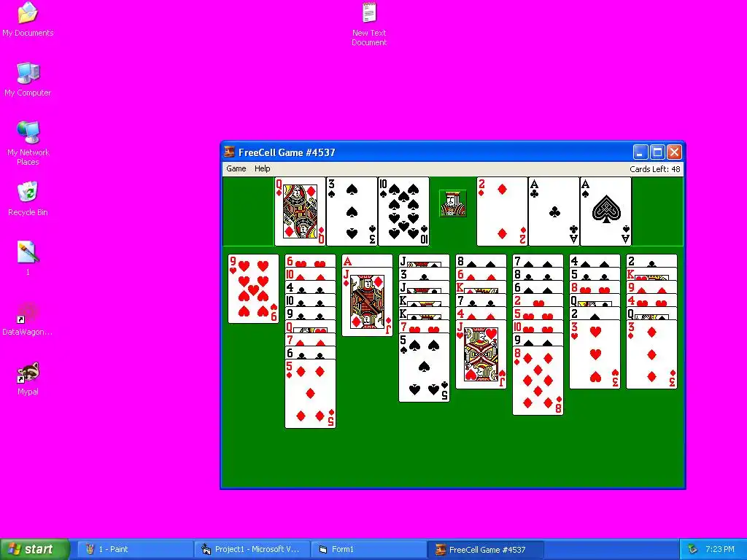Click the king face icon between the cells
Image resolution: width=747 pixels, height=560 pixels.
[x=452, y=203]
